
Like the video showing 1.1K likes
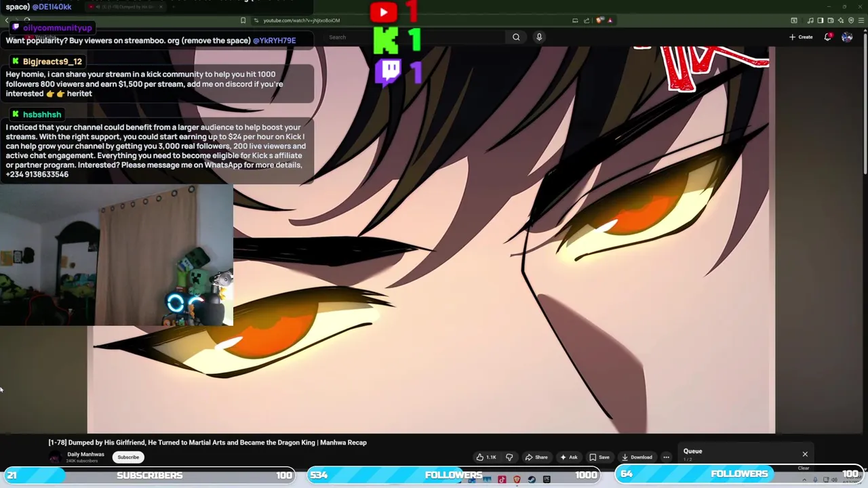tap(486, 457)
